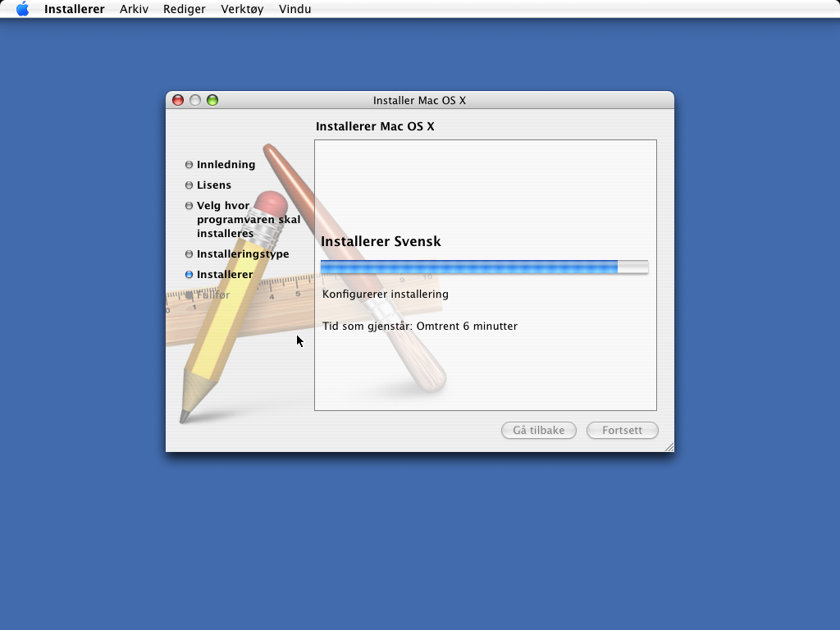Close the Installer Mac OS X window
Viewport: 840px width, 630px height.
pyautogui.click(x=178, y=100)
